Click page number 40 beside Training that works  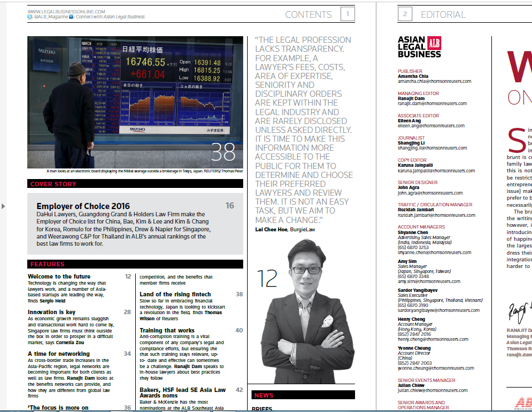[239, 330]
